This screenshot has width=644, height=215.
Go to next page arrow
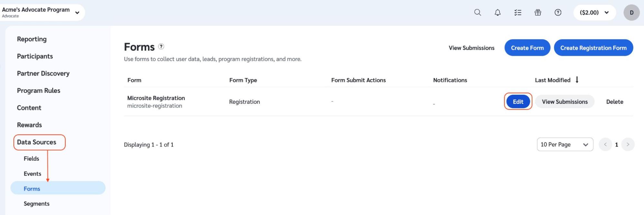628,144
